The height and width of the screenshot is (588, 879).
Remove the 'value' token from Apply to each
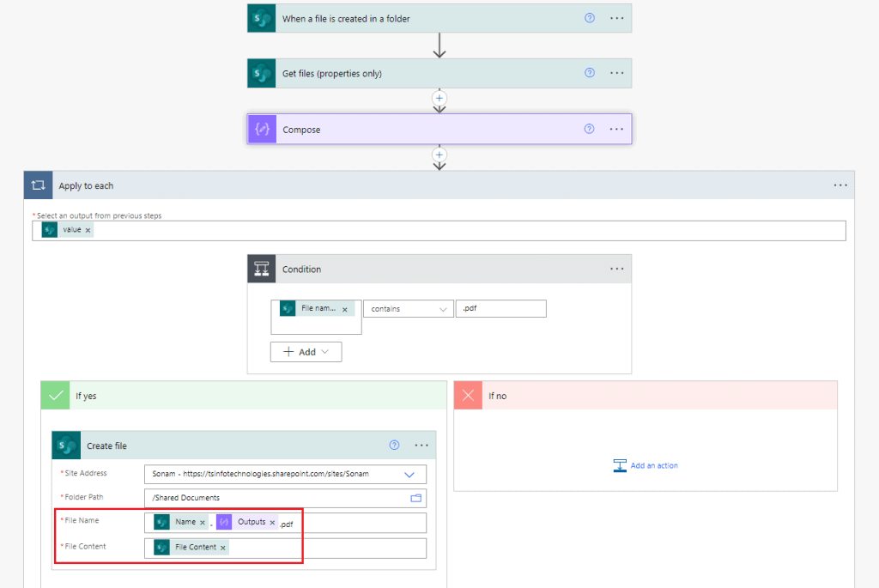click(x=88, y=230)
